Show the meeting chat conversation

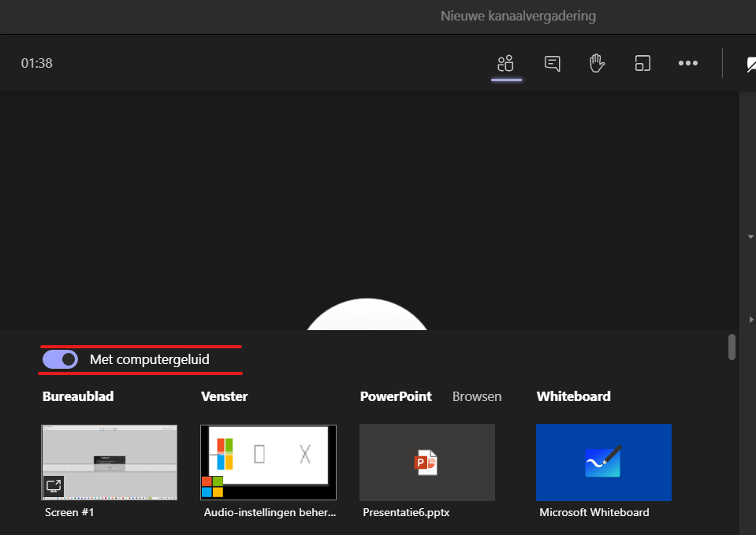tap(553, 63)
